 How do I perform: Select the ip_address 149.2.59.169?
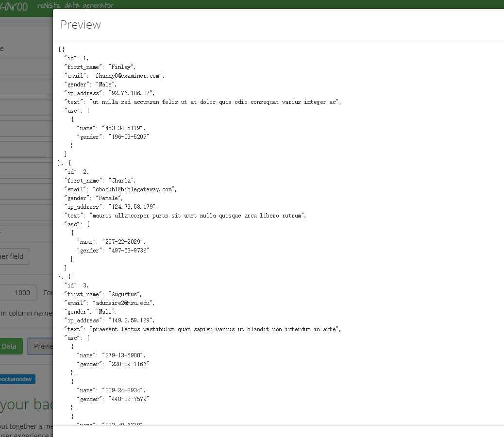click(x=131, y=320)
